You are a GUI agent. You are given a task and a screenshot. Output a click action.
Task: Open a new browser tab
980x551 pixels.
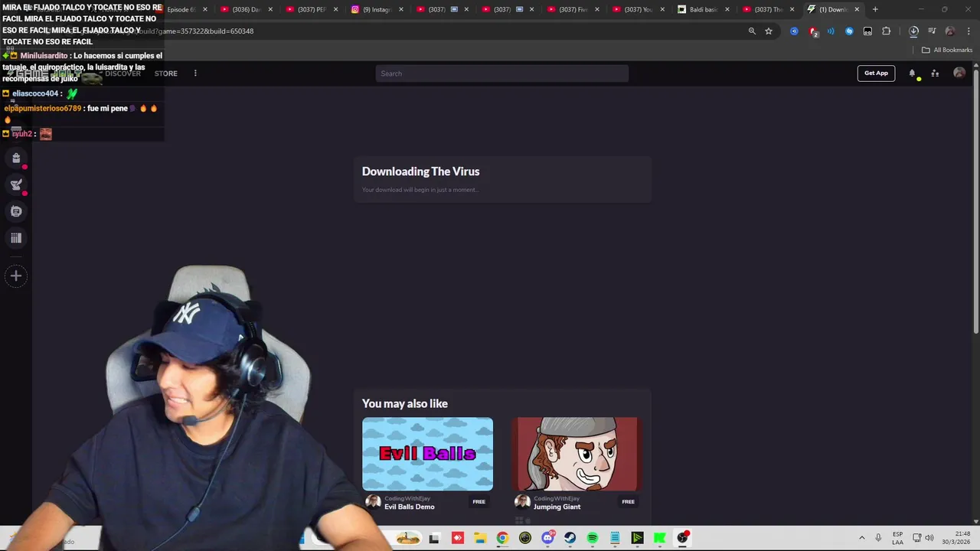tap(875, 9)
